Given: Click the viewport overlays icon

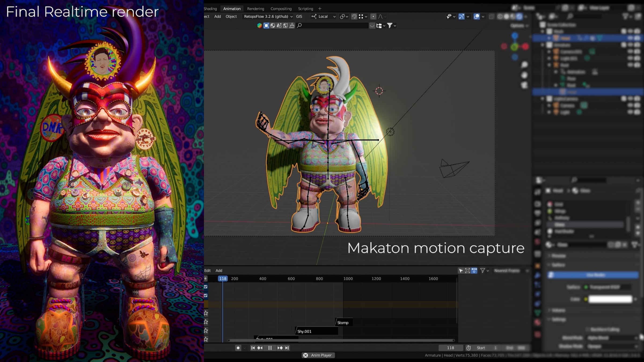Looking at the screenshot, I should click(476, 17).
